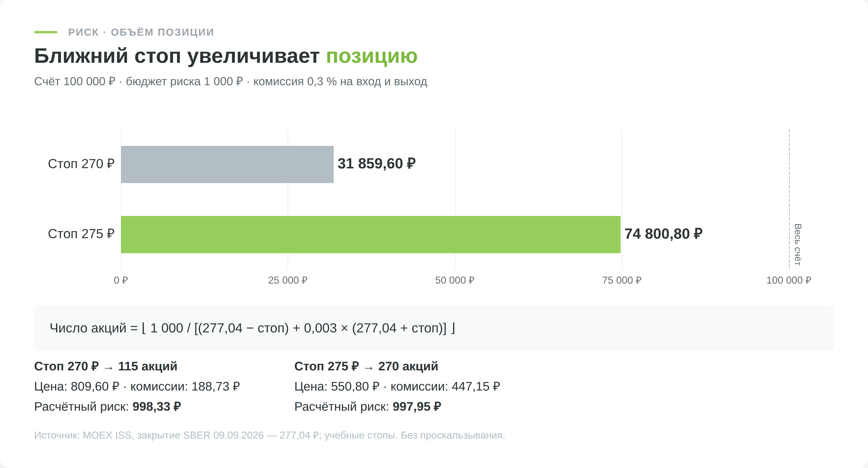Image resolution: width=868 pixels, height=468 pixels.
Task: Click the green Стоп 275 ₽ bar
Action: pyautogui.click(x=371, y=235)
